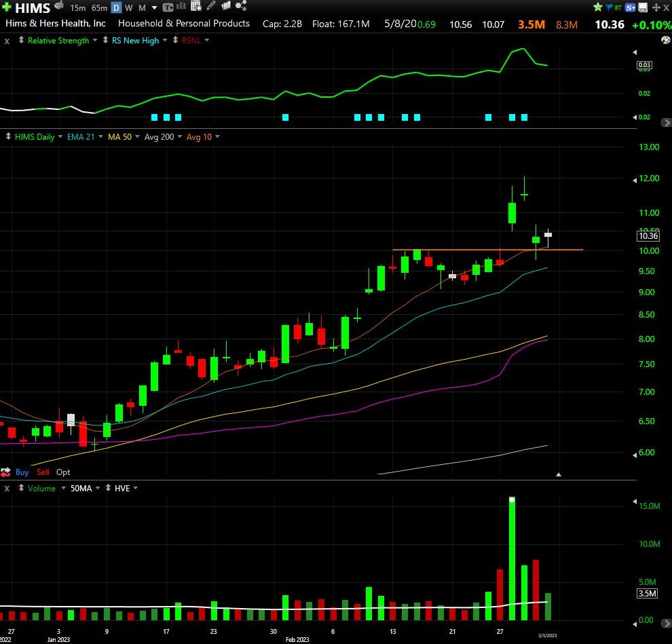This screenshot has height=644, width=672.
Task: Open the chart template T menu
Action: tap(168, 7)
